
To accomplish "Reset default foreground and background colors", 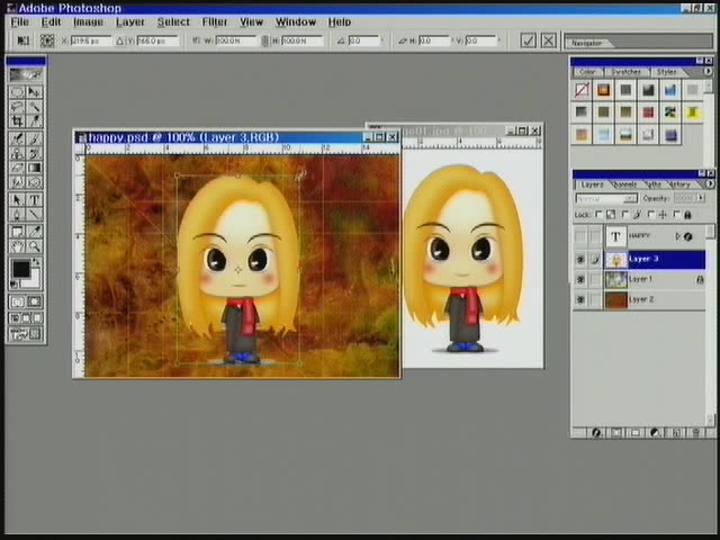I will [x=15, y=285].
